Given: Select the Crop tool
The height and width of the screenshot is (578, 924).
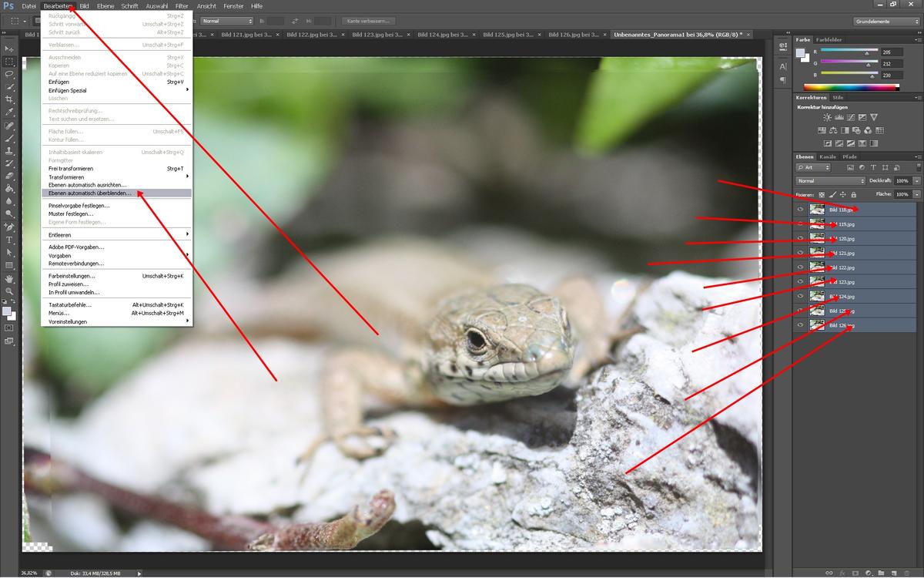Looking at the screenshot, I should point(9,99).
